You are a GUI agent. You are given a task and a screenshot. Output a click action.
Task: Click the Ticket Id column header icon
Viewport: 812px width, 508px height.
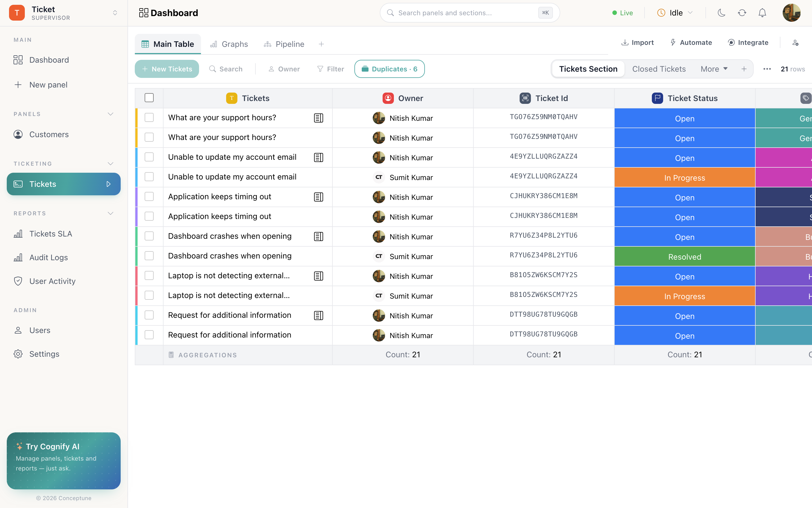click(525, 98)
